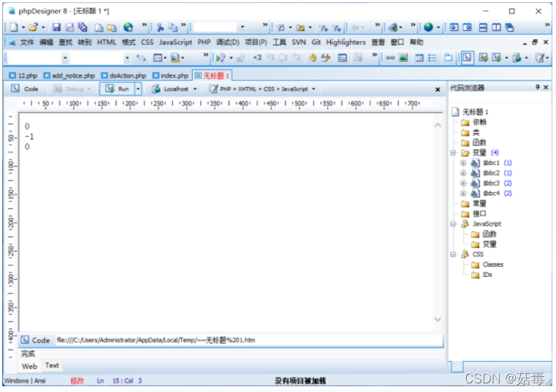Switch to the 12.php tab
This screenshot has height=392, width=556.
24,76
